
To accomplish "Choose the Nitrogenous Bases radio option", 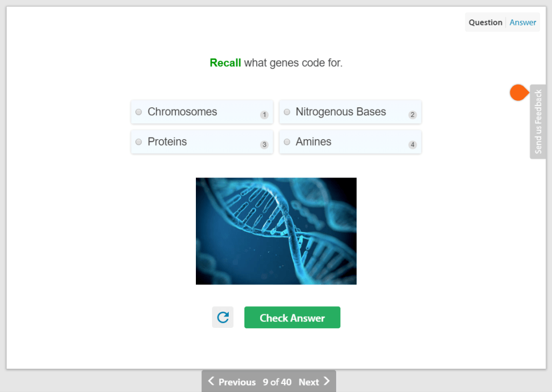I will coord(287,112).
